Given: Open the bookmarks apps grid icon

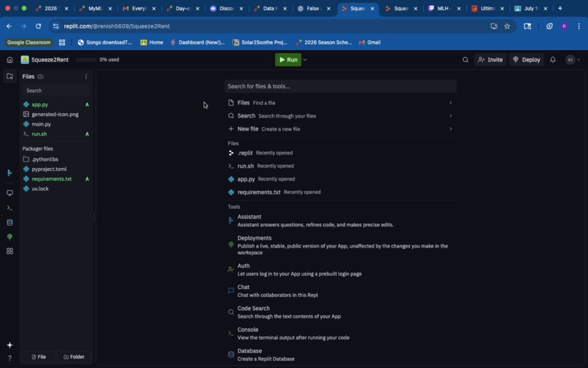Looking at the screenshot, I should [62, 42].
